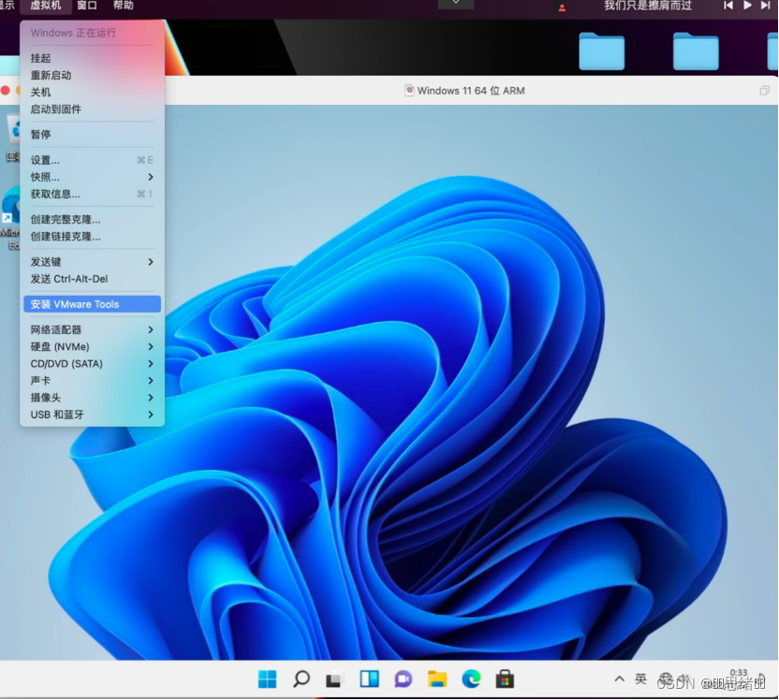
Task: Open Microsoft Store from the taskbar
Action: (505, 678)
